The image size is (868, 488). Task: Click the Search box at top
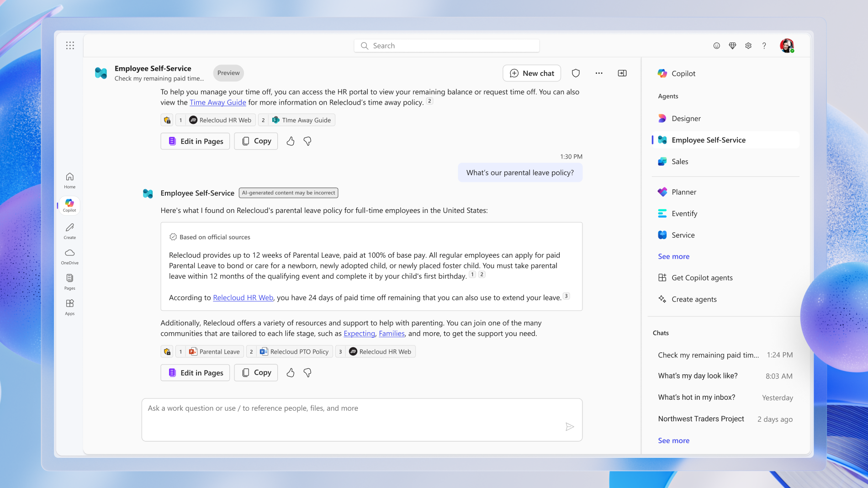[x=446, y=46]
